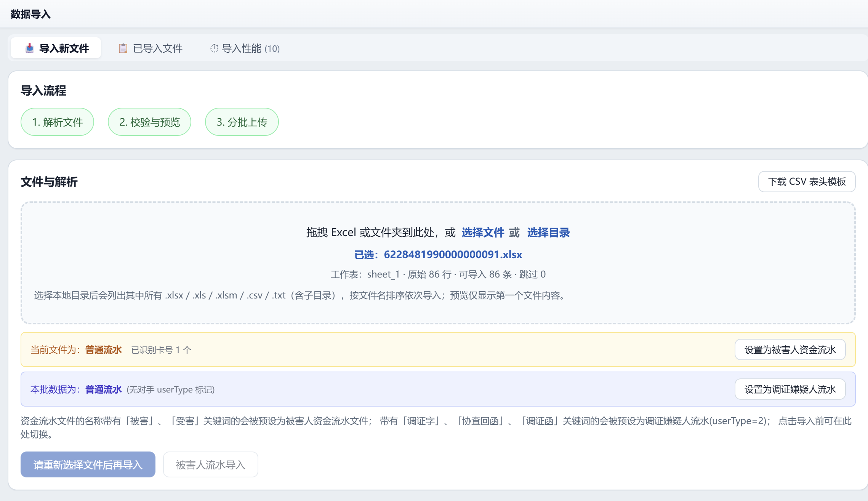
Task: Click the 选择目录 link in the drop zone
Action: [x=548, y=233]
